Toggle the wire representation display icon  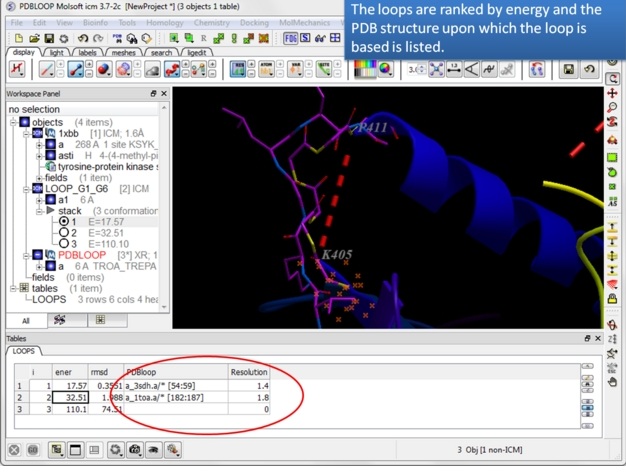tap(46, 70)
